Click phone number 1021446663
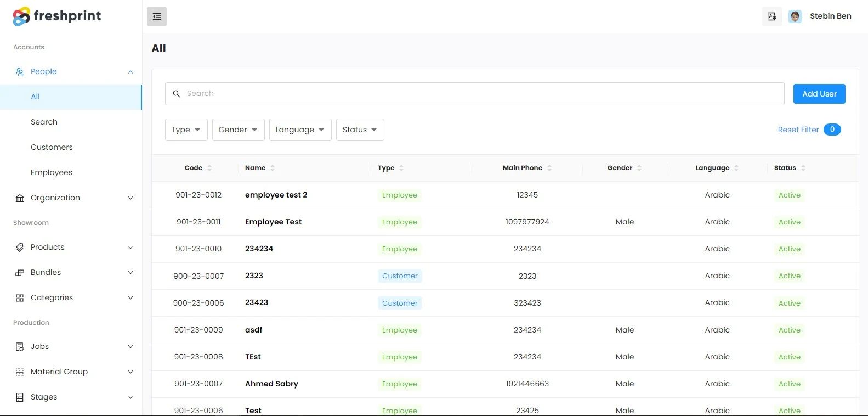The image size is (868, 416). click(527, 384)
